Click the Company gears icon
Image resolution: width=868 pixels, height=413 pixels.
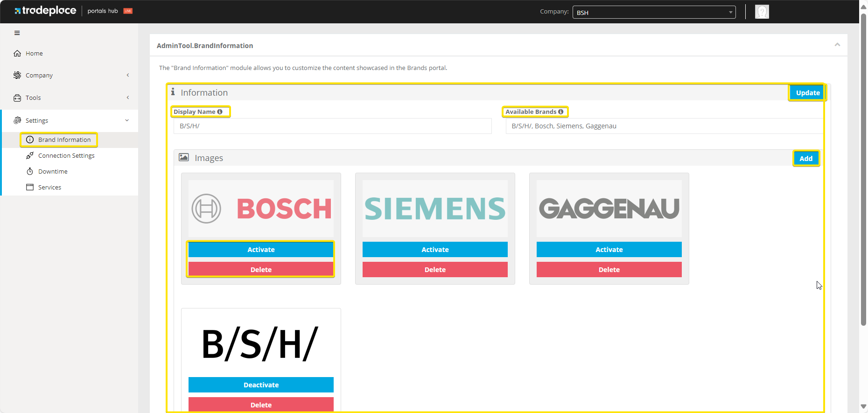click(x=17, y=75)
